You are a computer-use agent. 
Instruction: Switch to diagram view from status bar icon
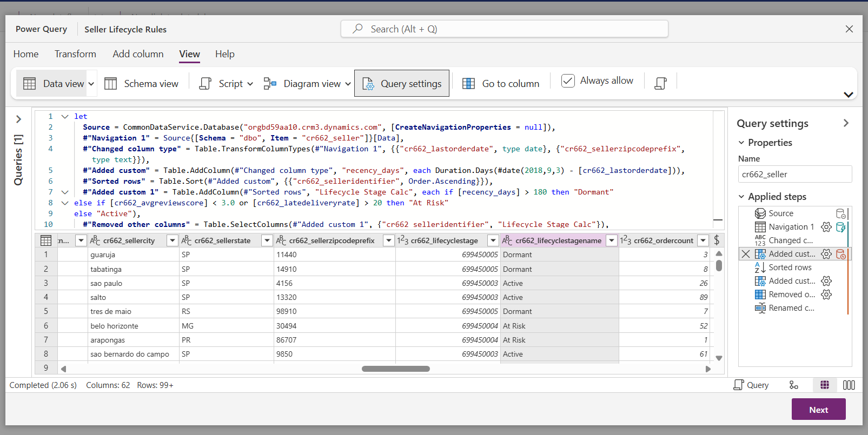793,385
